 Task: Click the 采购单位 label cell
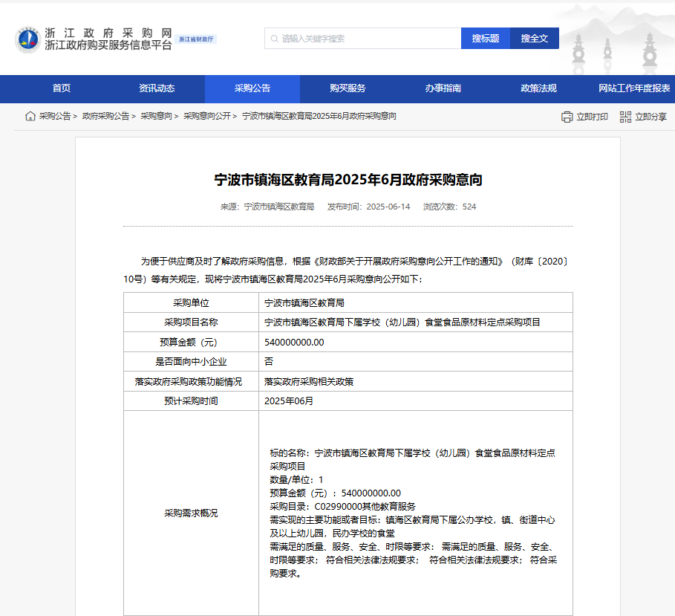click(191, 303)
